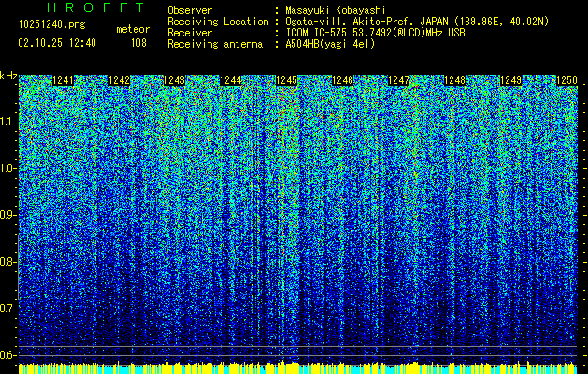Click the HROFFT title text
Image resolution: width=588 pixels, height=374 pixels.
[x=95, y=7]
